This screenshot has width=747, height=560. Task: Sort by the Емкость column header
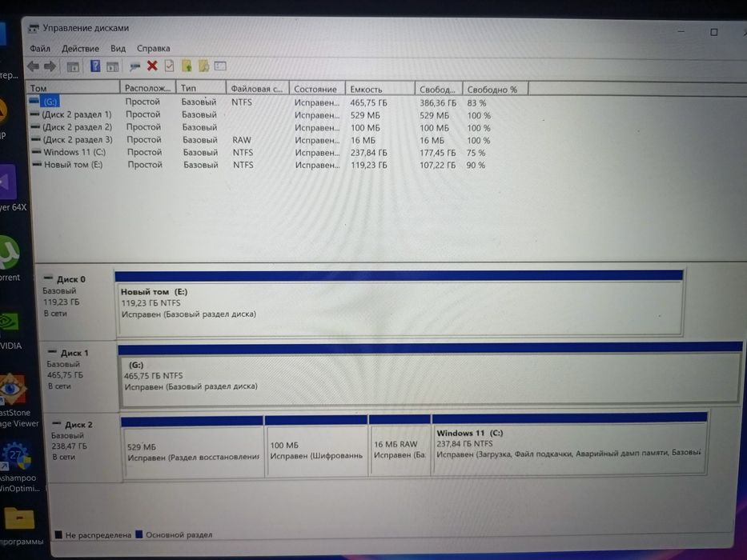click(380, 89)
